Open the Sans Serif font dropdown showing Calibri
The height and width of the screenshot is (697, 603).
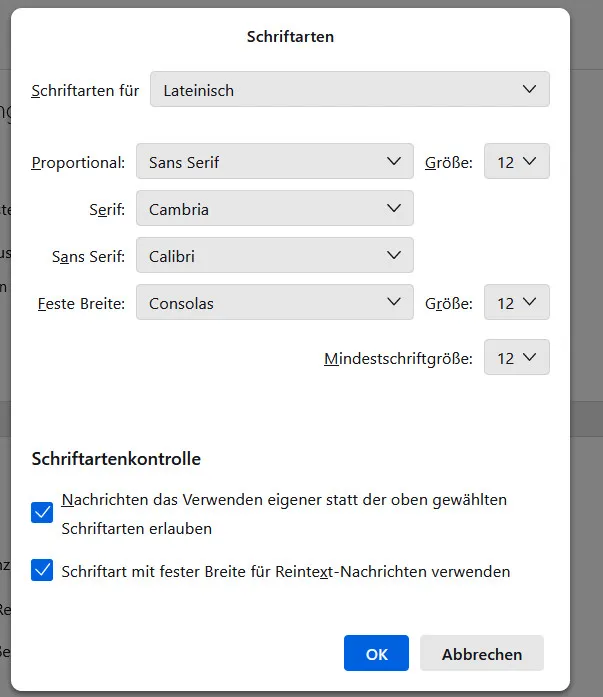click(275, 256)
